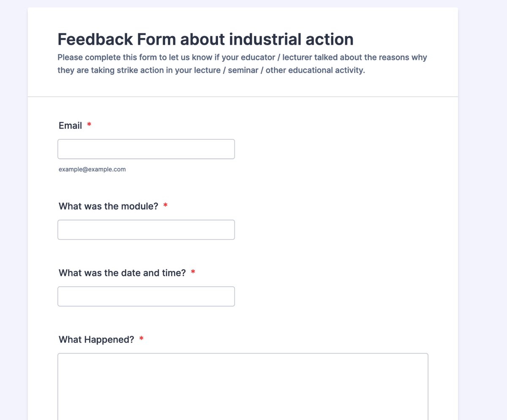Click the words 'industrial action' in the title
The width and height of the screenshot is (507, 420).
292,39
